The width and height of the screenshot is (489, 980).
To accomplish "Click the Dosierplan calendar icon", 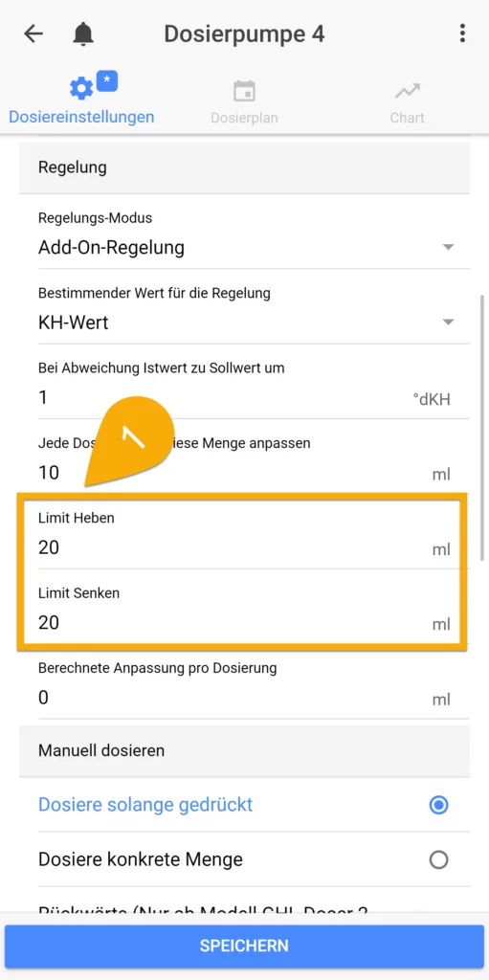I will click(244, 91).
